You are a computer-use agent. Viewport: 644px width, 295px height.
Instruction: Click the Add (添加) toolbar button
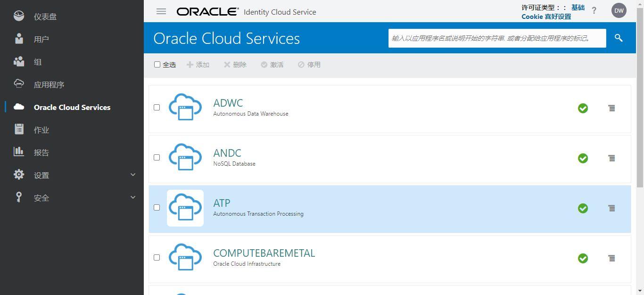coord(198,65)
